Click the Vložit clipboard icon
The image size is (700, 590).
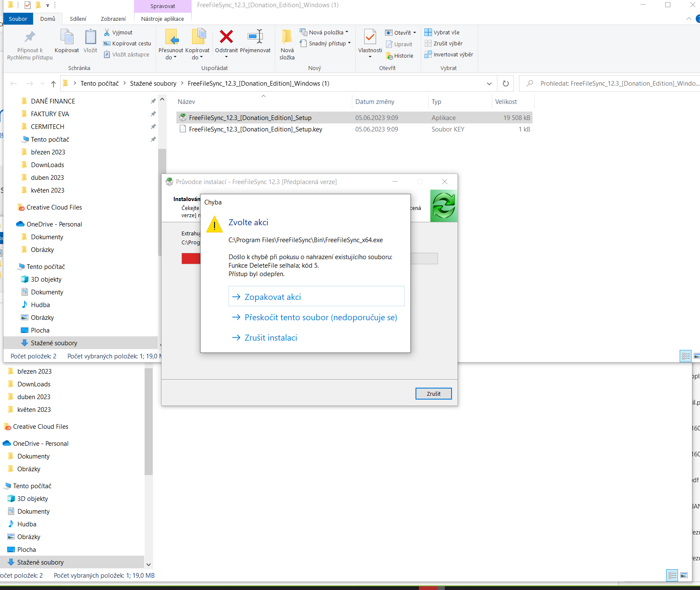pos(90,37)
